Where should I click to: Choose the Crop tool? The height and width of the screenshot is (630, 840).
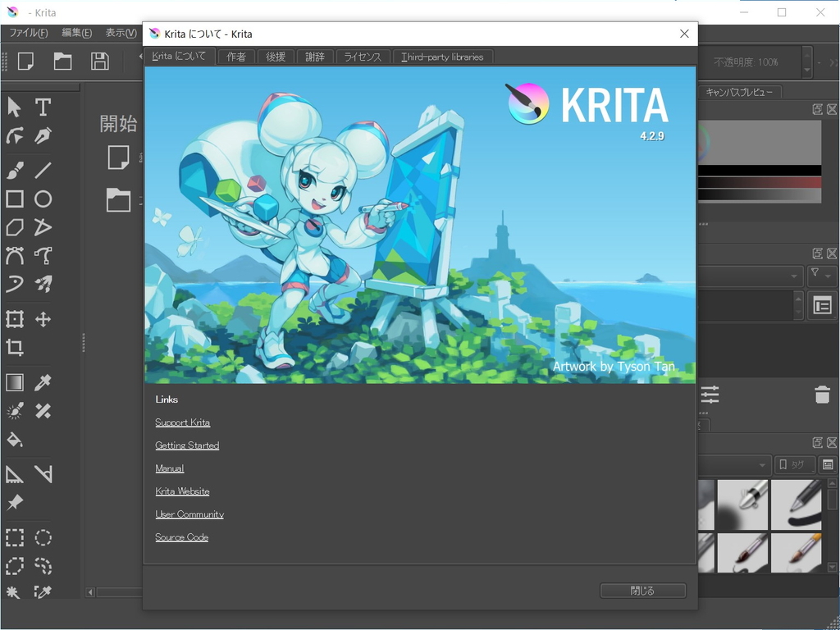[13, 347]
